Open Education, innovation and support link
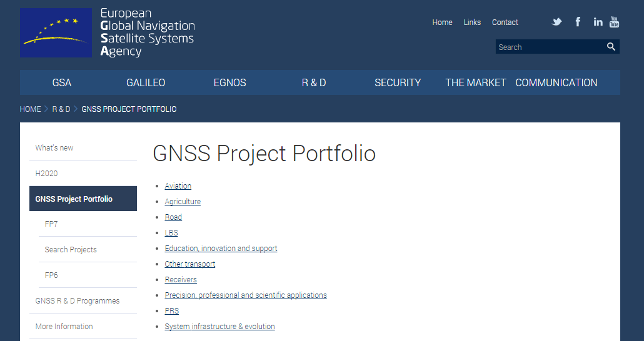This screenshot has height=341, width=644. click(221, 249)
